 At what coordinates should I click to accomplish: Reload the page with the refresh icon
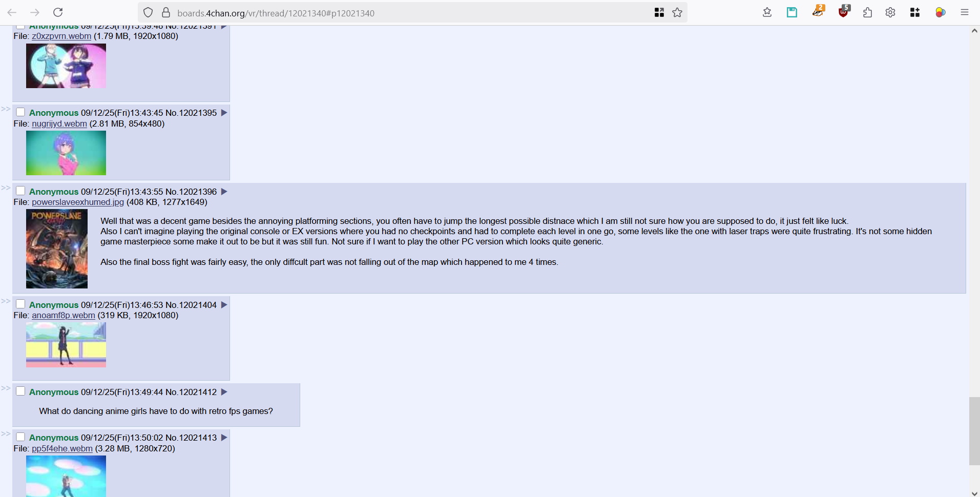coord(58,12)
